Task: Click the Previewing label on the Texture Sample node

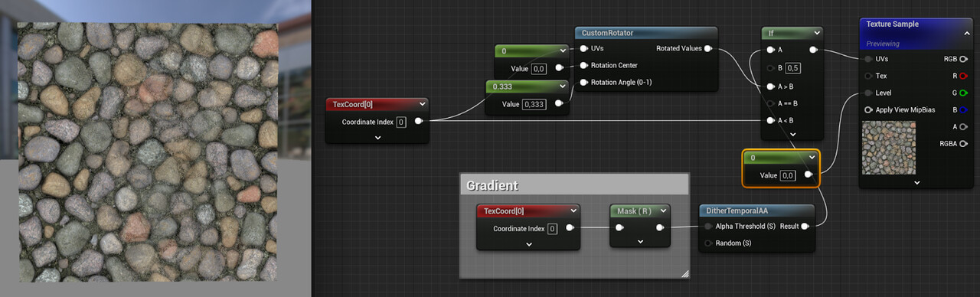Action: click(x=883, y=44)
